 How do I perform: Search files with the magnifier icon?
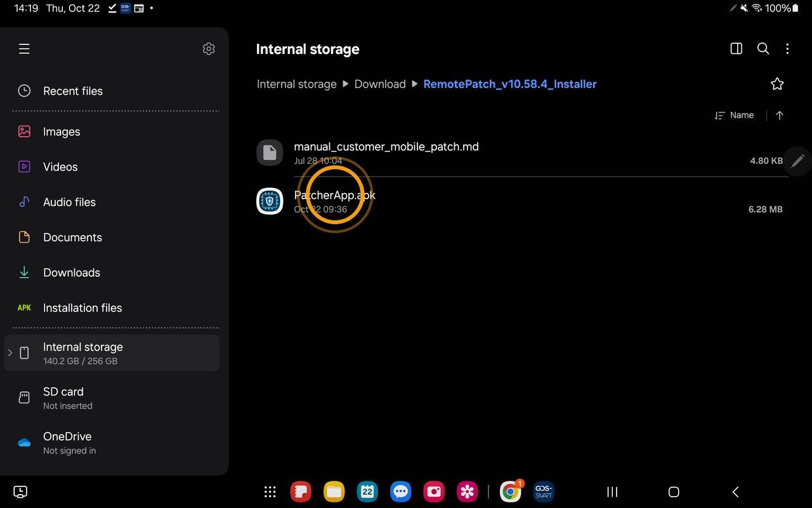(x=763, y=49)
